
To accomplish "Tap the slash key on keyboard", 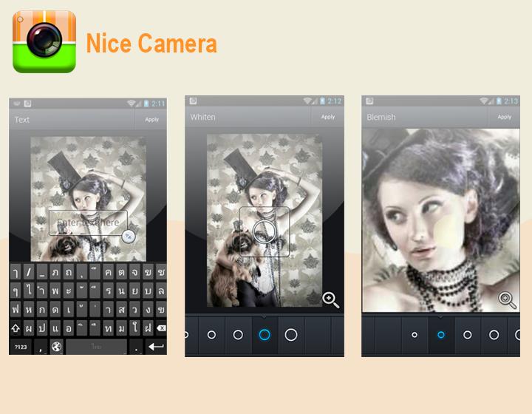I will click(x=29, y=272).
